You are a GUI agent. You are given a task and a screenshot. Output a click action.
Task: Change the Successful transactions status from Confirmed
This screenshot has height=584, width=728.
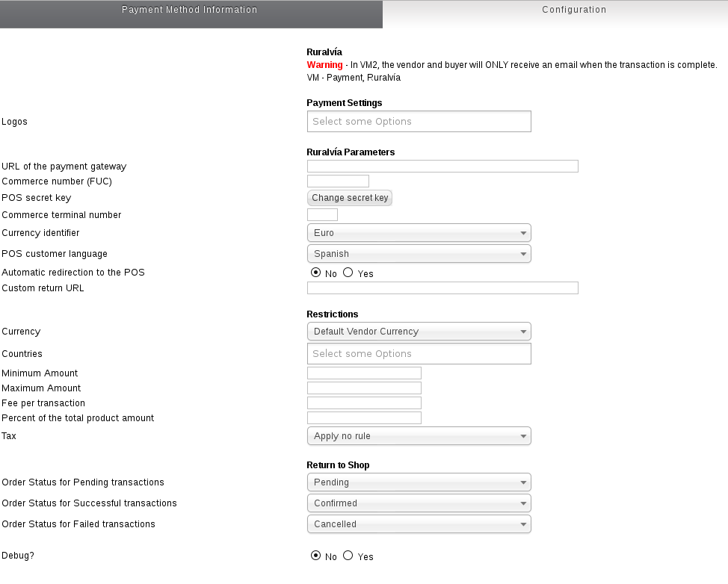coord(419,503)
